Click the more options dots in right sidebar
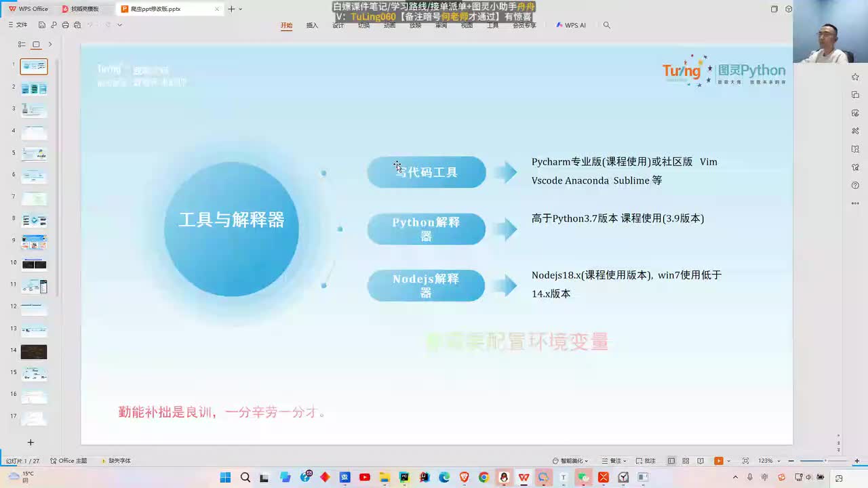The image size is (868, 488). click(x=855, y=203)
